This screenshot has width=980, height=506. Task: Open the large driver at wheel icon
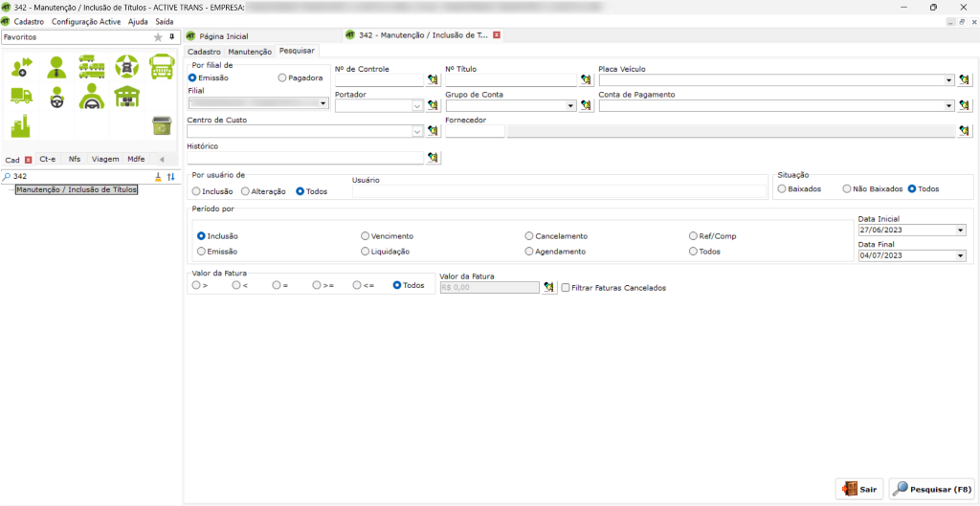point(92,97)
